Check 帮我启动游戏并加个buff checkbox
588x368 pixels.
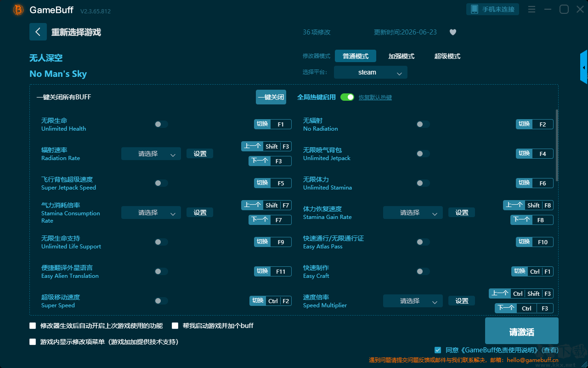coord(175,326)
